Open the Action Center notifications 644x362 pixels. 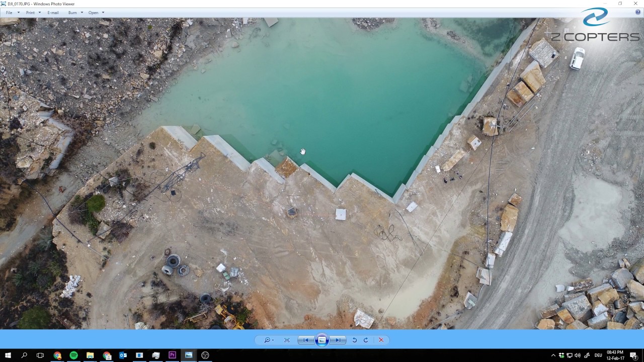[634, 355]
